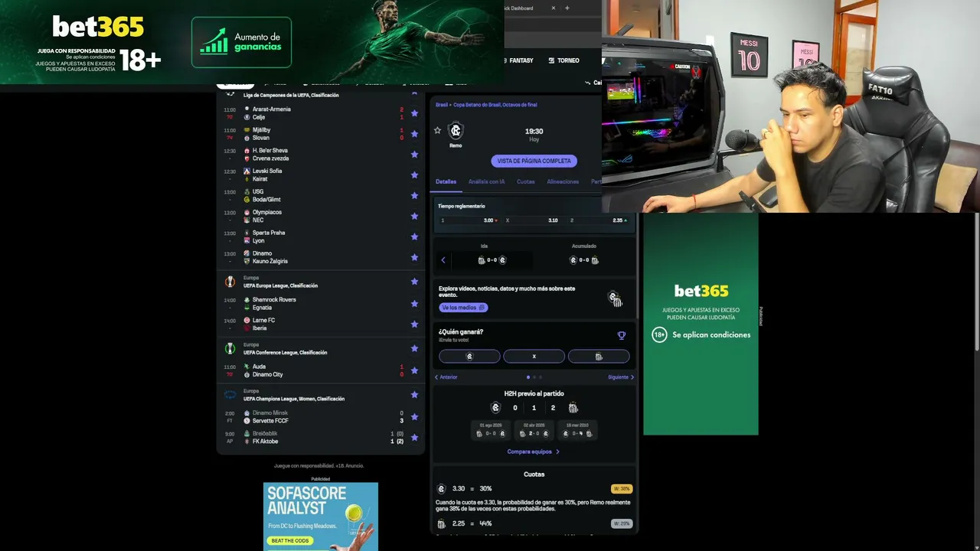The height and width of the screenshot is (551, 980).
Task: Click the bet365 aumento de ganancias chart icon
Action: [214, 41]
